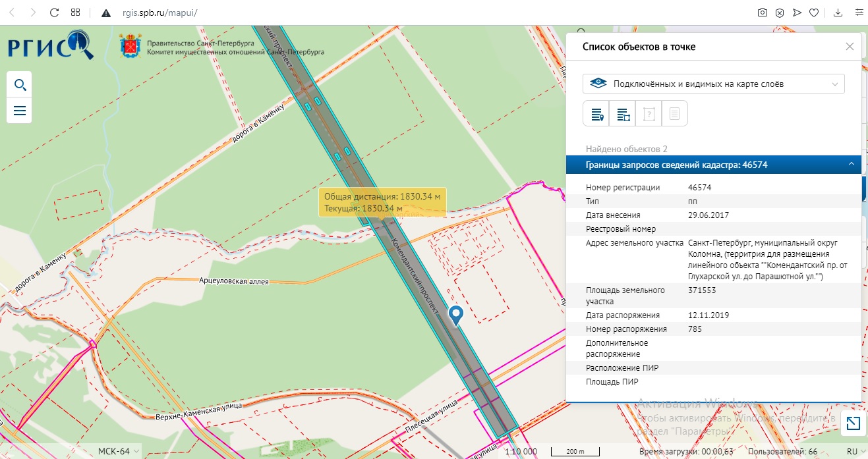Open the RU language selector
Viewport: 868px width, 459px height.
tap(855, 452)
